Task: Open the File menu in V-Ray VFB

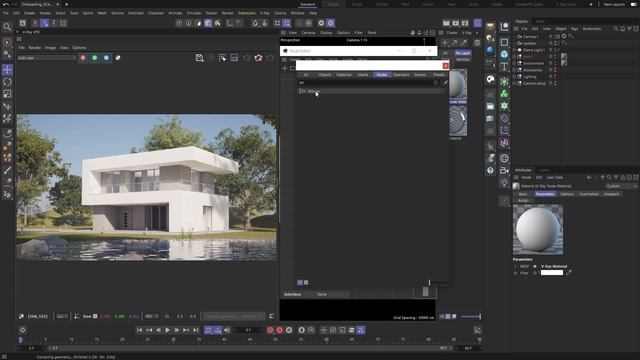Action: [21, 48]
